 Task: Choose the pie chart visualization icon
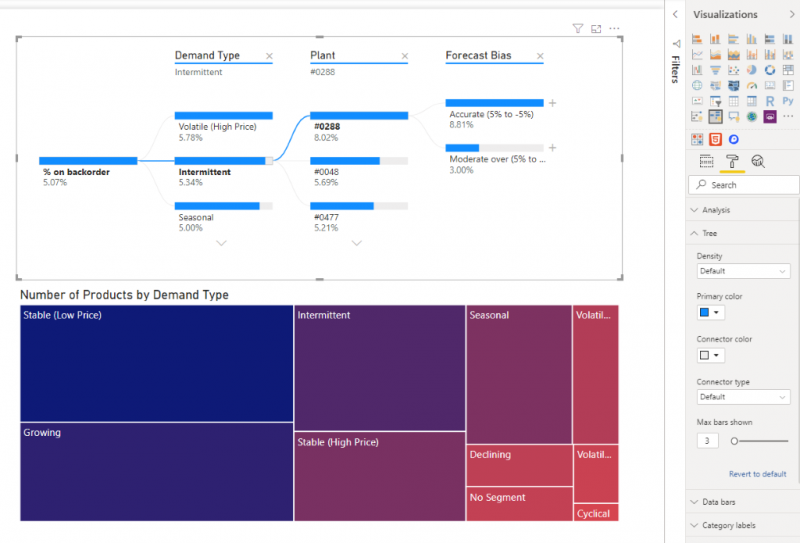click(x=752, y=70)
